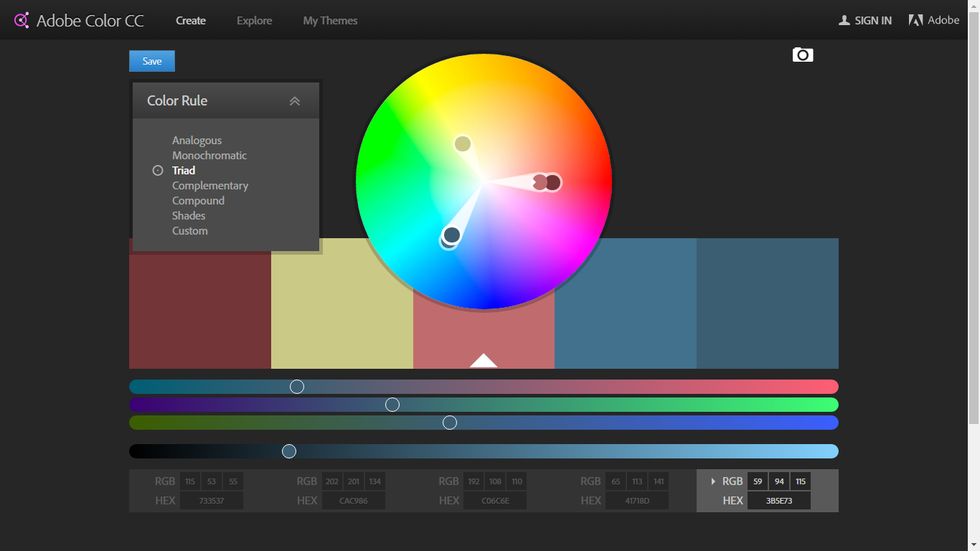Viewport: 980px width, 551px height.
Task: Click the HEX field showing CAC986
Action: point(354,501)
